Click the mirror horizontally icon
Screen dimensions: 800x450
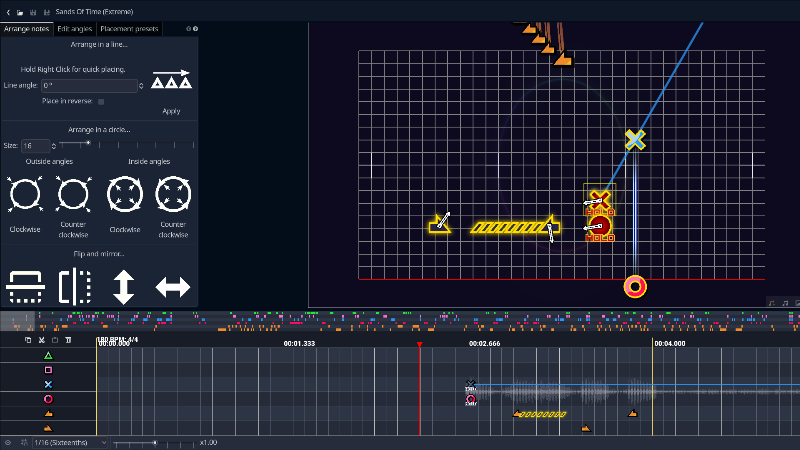[74, 286]
